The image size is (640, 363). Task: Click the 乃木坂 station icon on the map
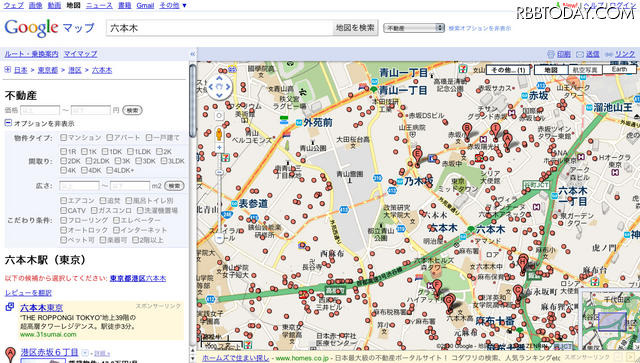(x=400, y=181)
